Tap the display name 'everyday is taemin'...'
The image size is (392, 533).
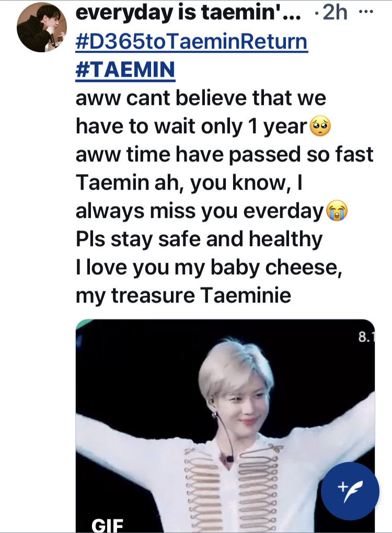188,13
